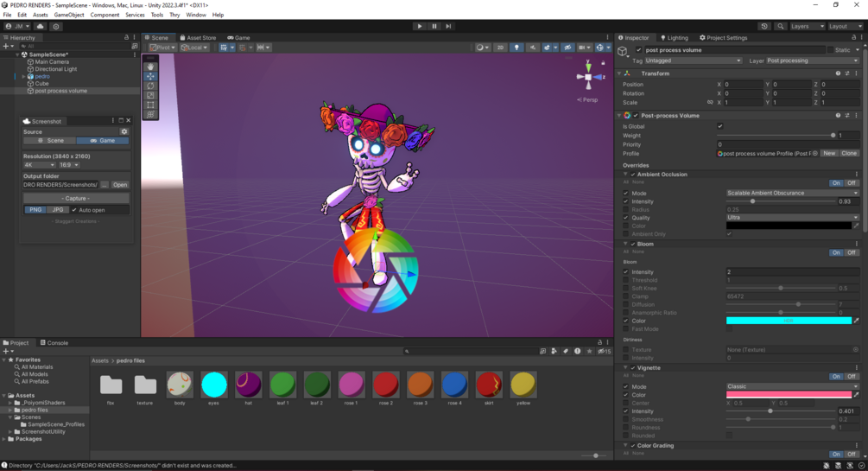
Task: Open the Gizmos dropdown arrow
Action: pos(608,48)
